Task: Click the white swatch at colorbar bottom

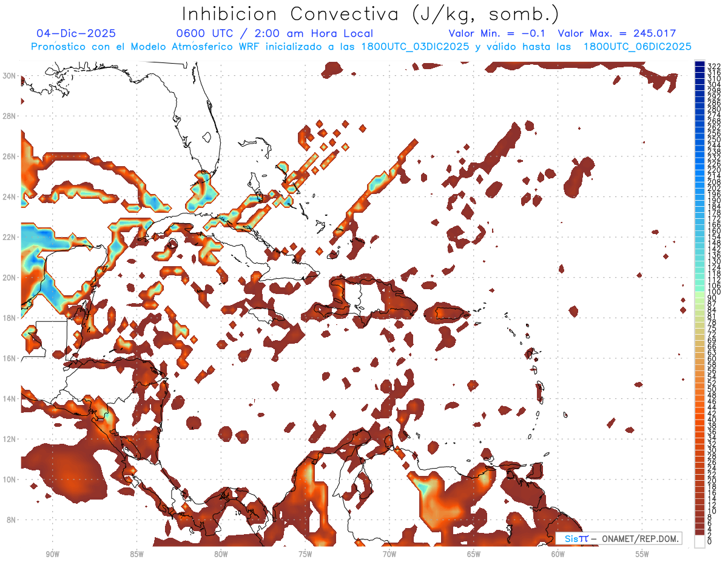Action: tap(700, 541)
